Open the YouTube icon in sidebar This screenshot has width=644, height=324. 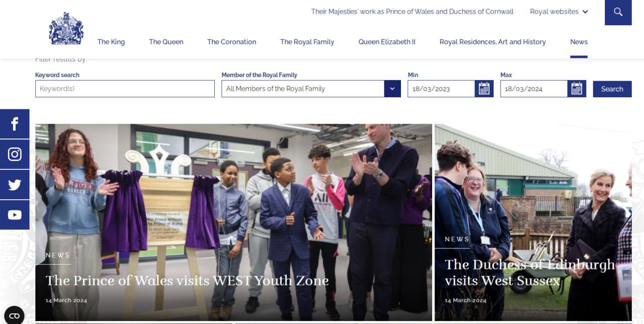click(15, 215)
